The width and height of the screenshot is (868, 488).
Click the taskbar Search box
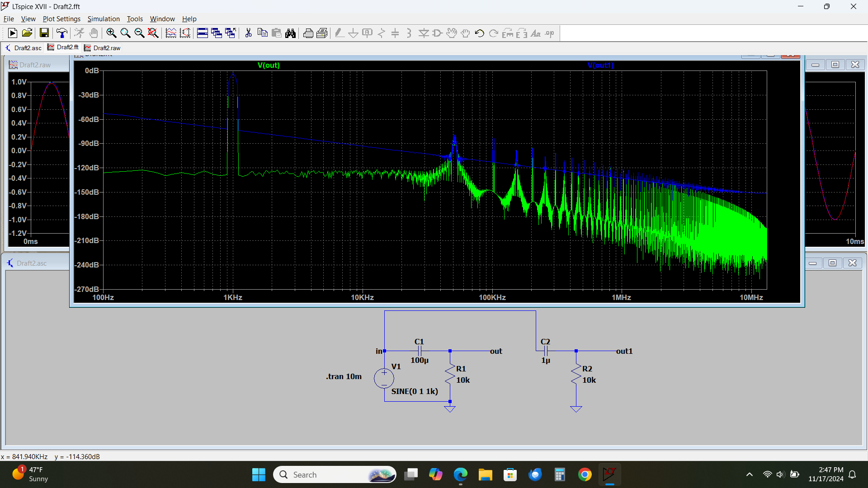click(x=335, y=474)
